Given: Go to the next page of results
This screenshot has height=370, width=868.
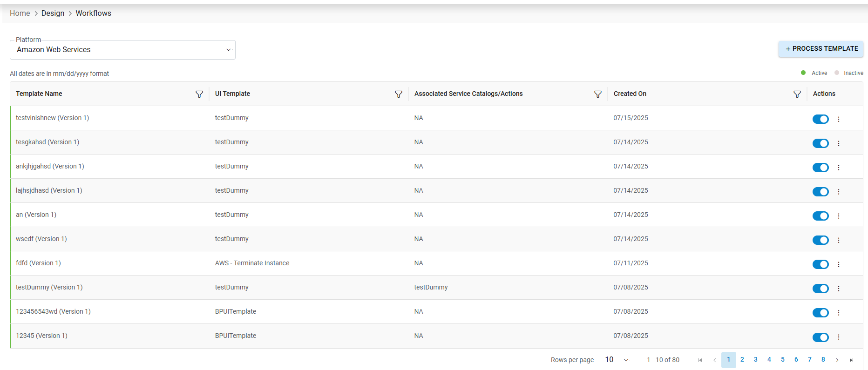Looking at the screenshot, I should click(x=837, y=360).
